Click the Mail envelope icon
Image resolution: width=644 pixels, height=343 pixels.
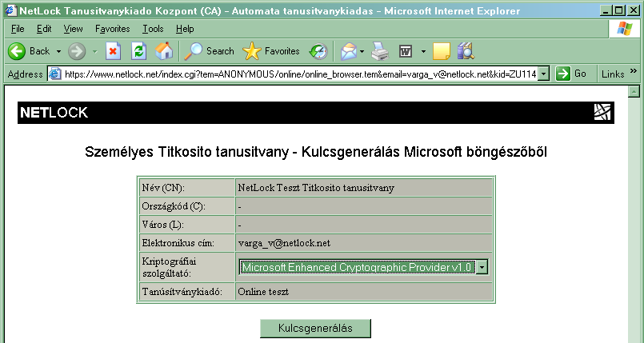pyautogui.click(x=349, y=51)
